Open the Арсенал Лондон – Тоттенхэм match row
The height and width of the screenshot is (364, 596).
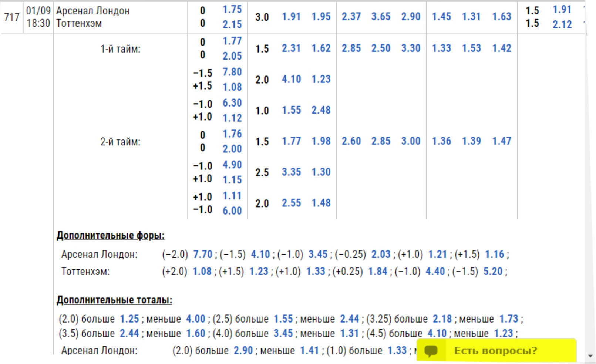click(x=92, y=17)
